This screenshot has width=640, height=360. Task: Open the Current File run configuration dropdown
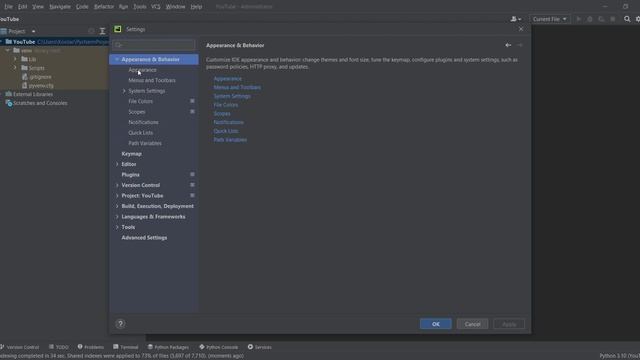coord(549,19)
